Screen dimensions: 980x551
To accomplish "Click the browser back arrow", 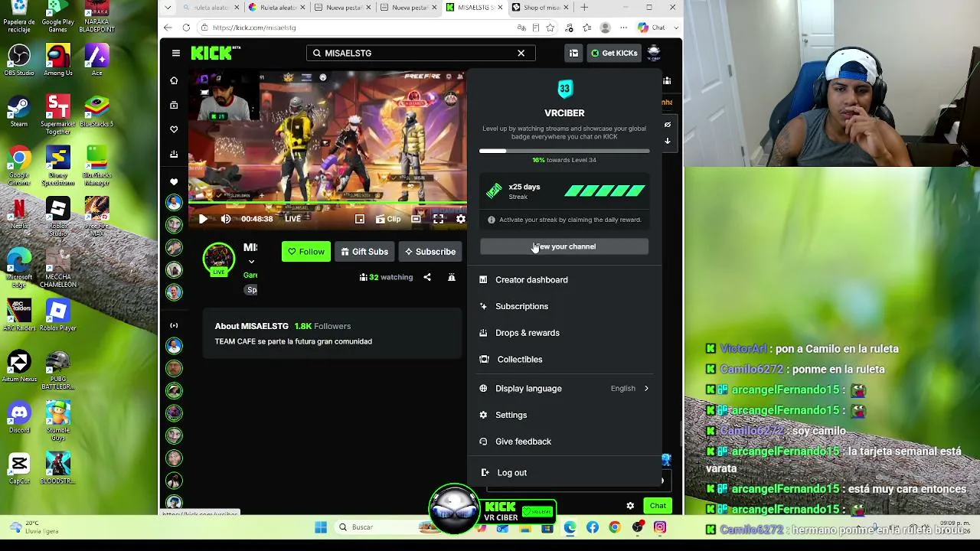I will click(168, 28).
